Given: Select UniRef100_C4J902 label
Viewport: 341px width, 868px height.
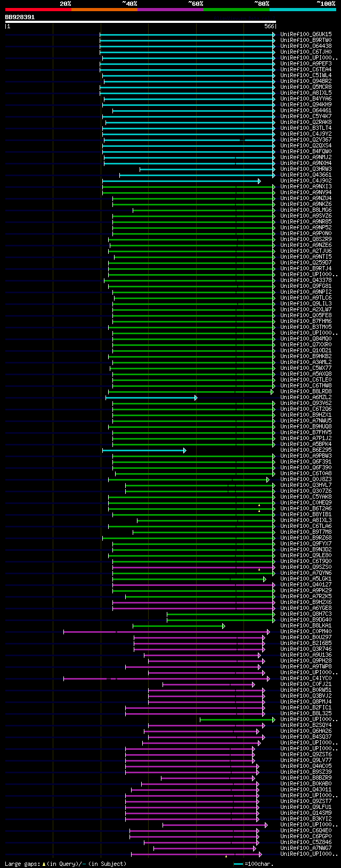Looking at the screenshot, I should coord(306,181).
